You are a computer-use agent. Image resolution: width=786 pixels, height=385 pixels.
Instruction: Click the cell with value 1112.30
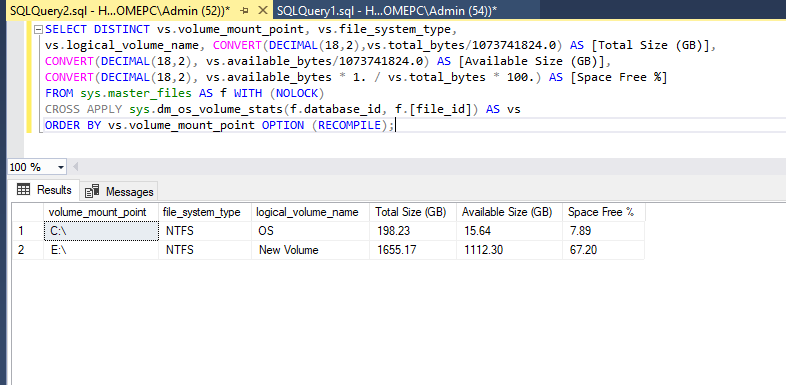(509, 250)
